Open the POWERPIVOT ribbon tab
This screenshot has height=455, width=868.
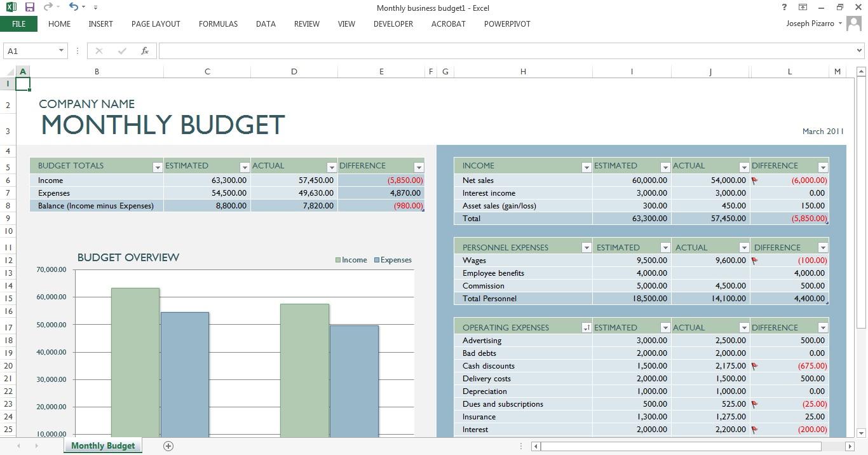[x=507, y=24]
